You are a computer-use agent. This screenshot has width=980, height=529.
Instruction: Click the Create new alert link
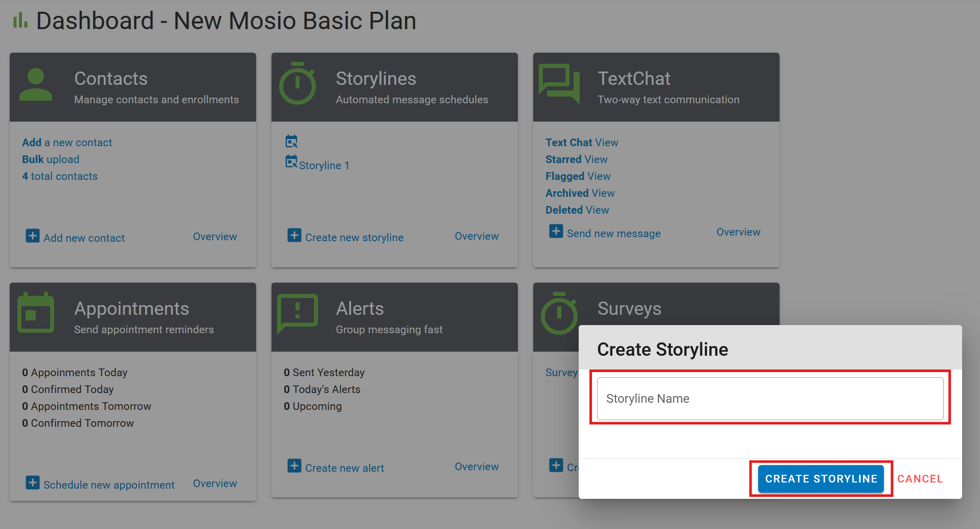(345, 468)
